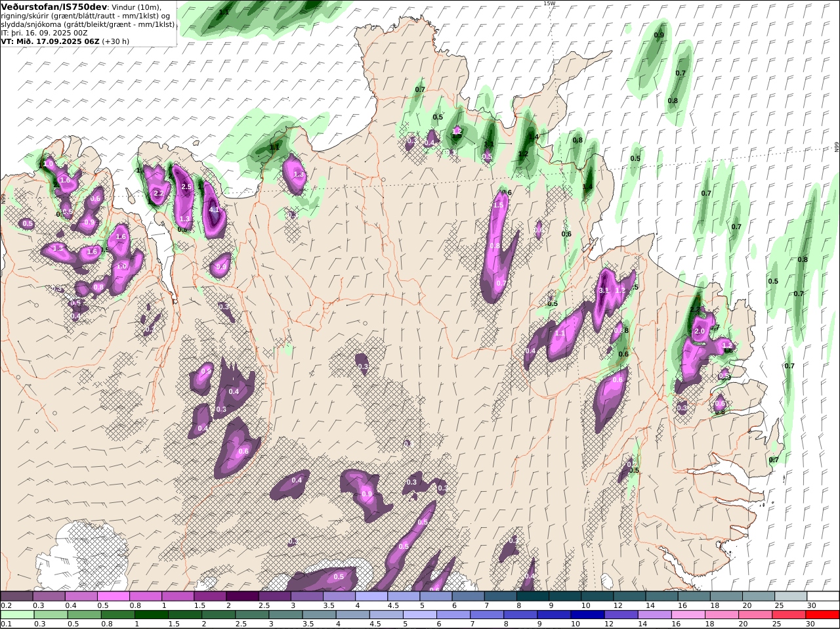This screenshot has height=629, width=840.
Task: Select the dark teal 8–9 snow legend swatch
Action: [x=533, y=596]
